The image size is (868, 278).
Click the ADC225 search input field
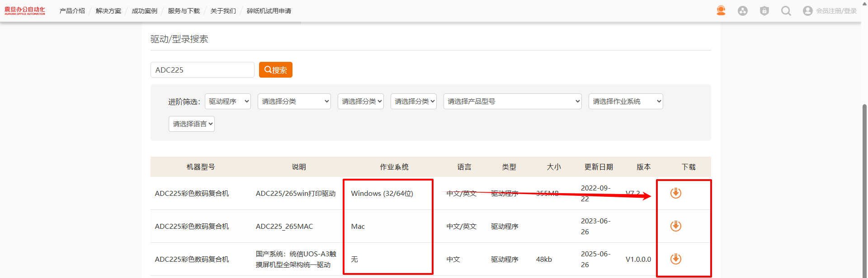point(203,70)
